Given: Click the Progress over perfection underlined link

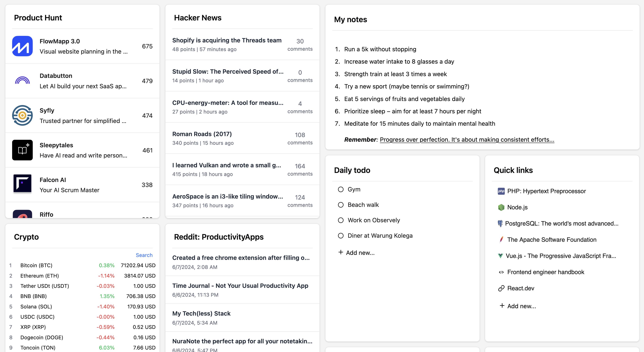Looking at the screenshot, I should 467,140.
